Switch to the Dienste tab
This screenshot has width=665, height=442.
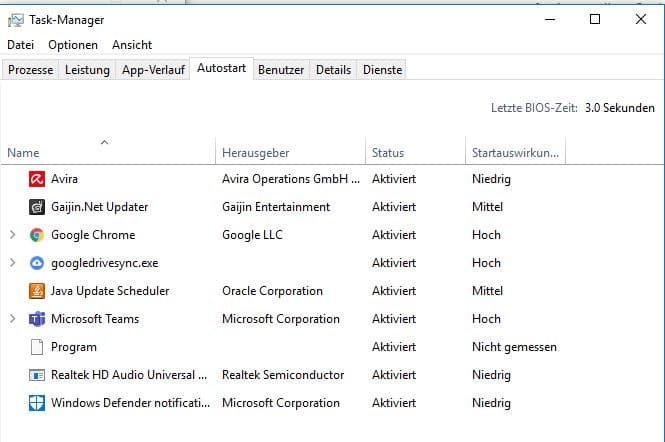(x=383, y=70)
